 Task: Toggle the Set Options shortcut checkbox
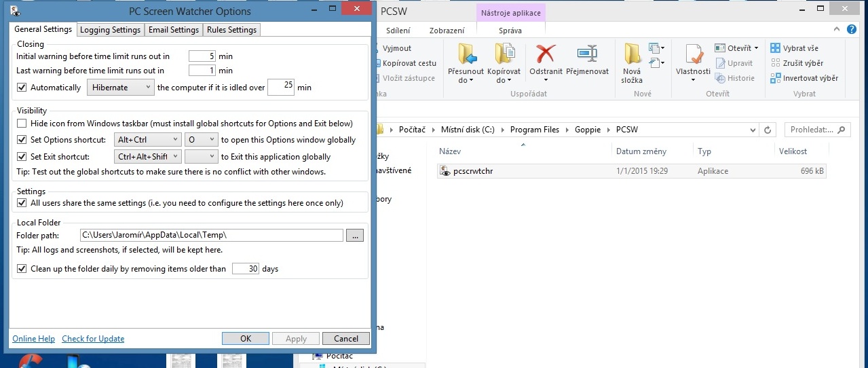click(22, 140)
